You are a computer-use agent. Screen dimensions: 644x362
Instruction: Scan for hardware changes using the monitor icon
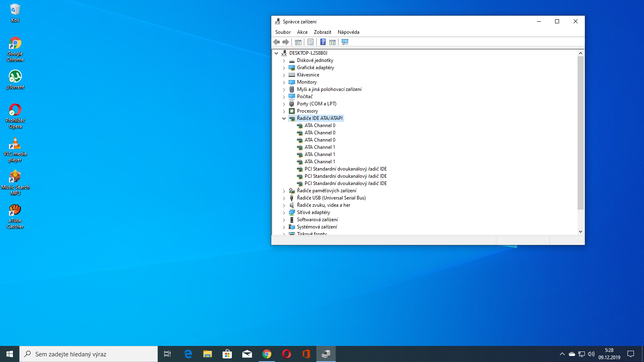(345, 42)
